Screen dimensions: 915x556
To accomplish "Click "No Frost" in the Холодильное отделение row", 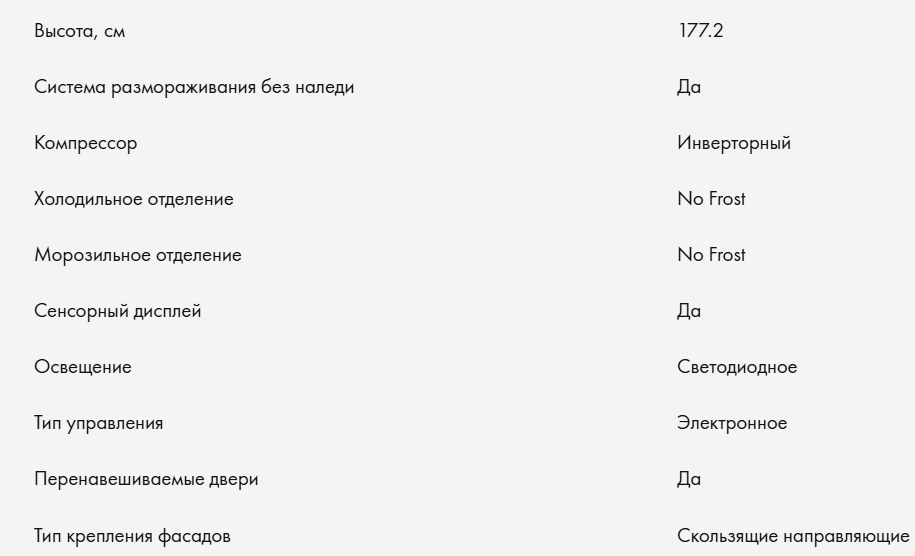I will click(711, 199).
